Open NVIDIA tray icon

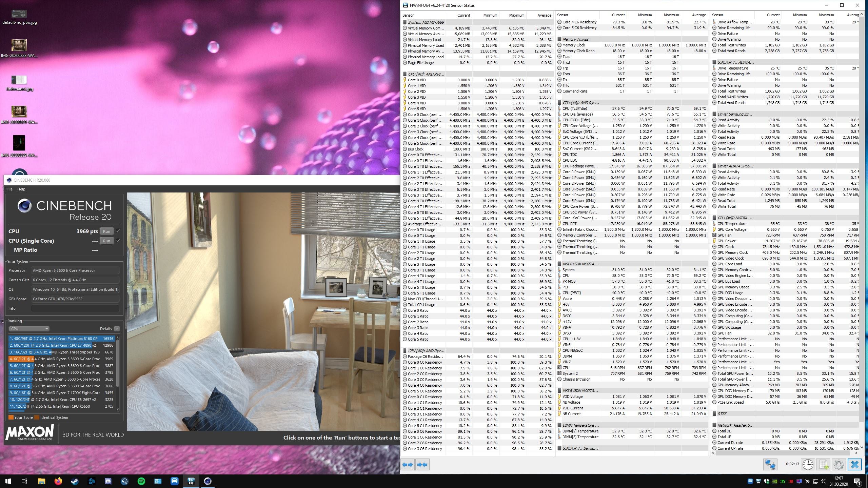(x=775, y=481)
